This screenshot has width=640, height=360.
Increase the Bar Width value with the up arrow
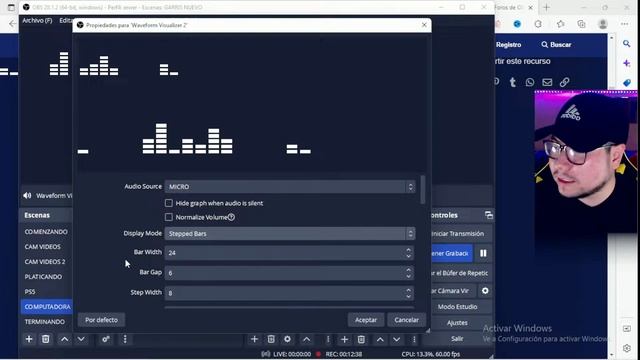coord(409,249)
